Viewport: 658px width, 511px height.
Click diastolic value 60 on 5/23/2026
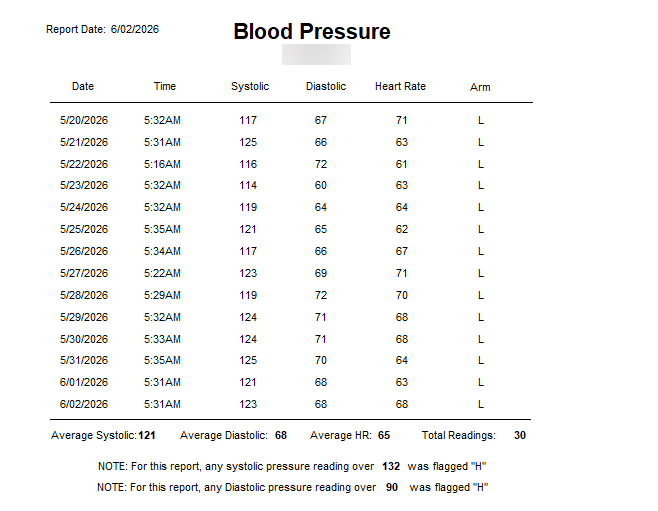(x=321, y=185)
